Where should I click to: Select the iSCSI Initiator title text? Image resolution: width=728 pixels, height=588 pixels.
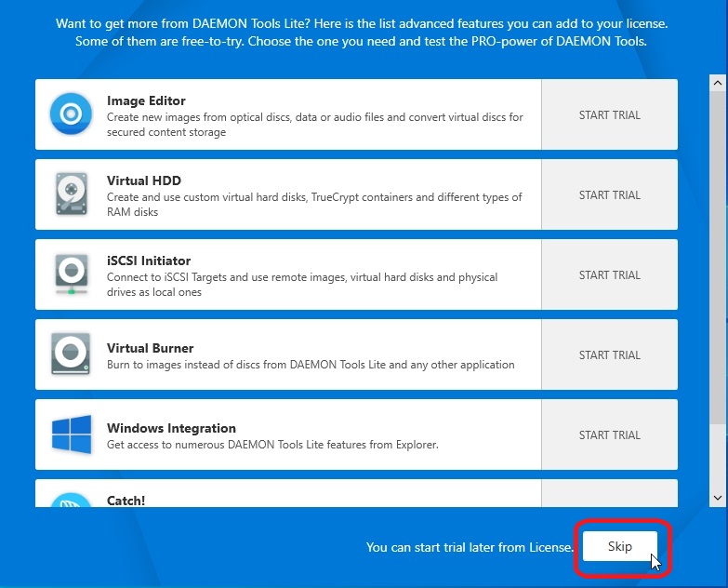click(149, 261)
